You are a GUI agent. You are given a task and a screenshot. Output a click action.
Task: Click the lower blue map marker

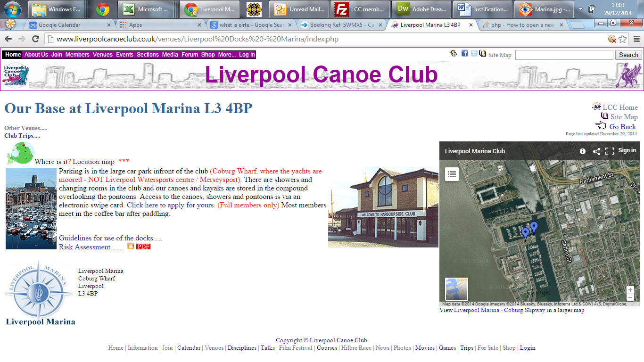coord(526,234)
